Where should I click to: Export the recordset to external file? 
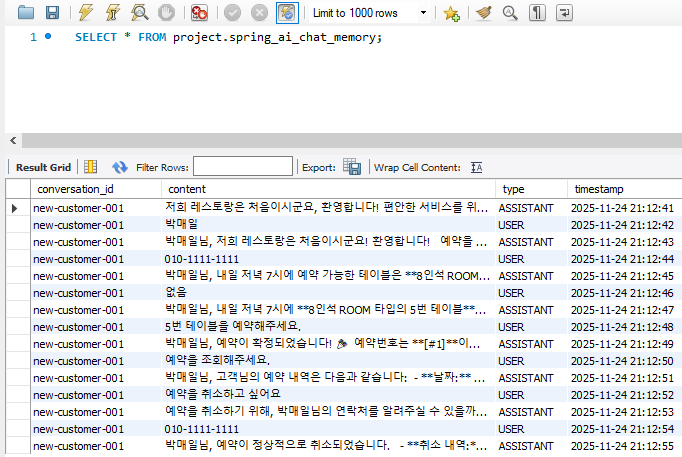352,167
